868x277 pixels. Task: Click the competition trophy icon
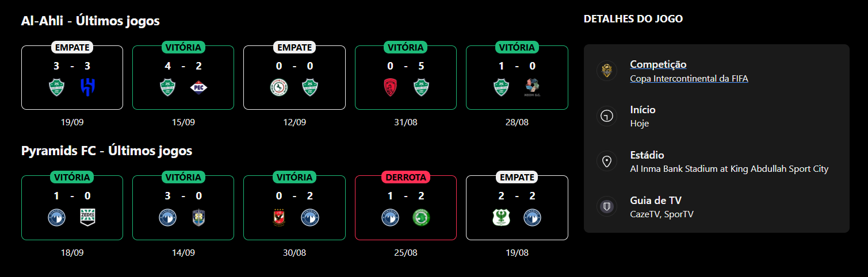pos(606,71)
